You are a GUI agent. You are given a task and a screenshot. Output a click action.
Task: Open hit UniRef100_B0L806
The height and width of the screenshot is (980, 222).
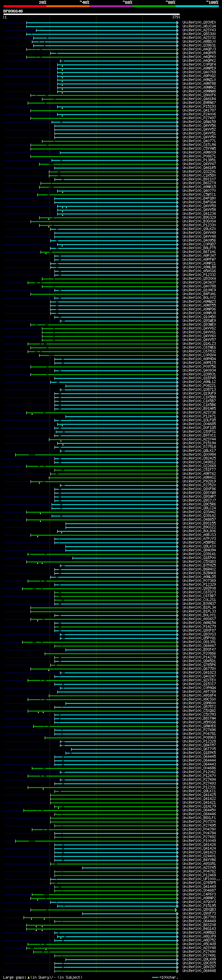tap(199, 531)
